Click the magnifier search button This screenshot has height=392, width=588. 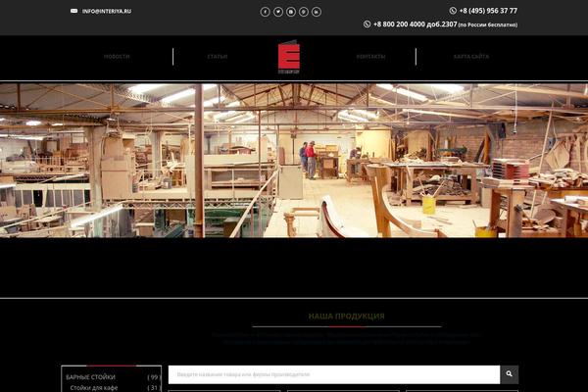[x=509, y=374]
